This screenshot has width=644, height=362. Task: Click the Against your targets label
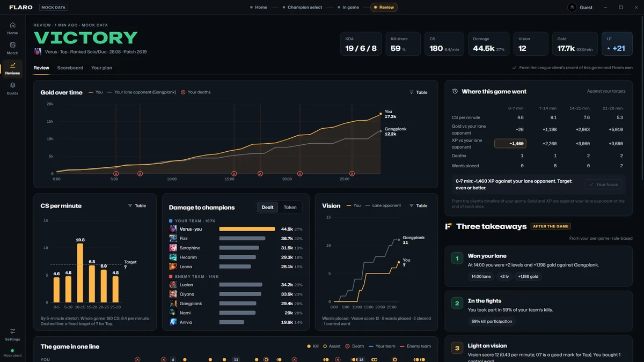click(x=606, y=91)
